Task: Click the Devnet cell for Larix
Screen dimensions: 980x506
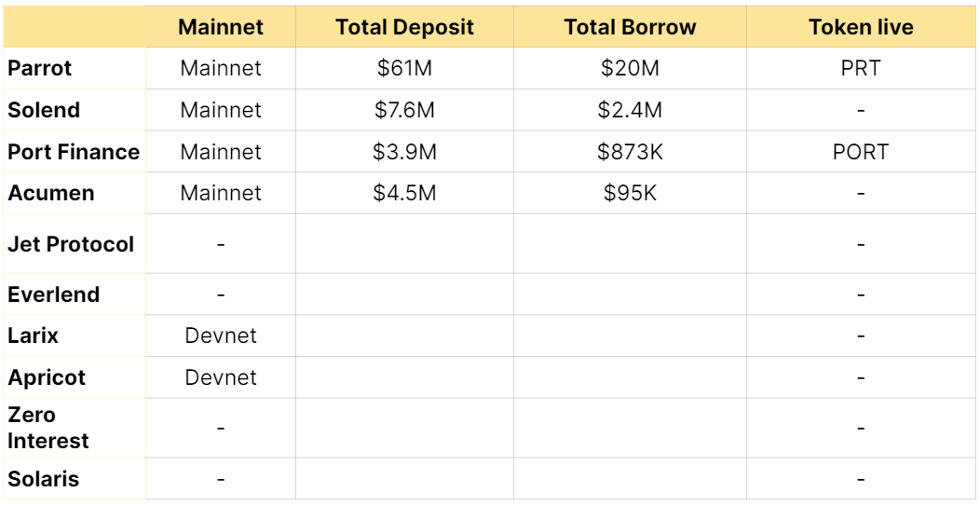Action: point(221,335)
